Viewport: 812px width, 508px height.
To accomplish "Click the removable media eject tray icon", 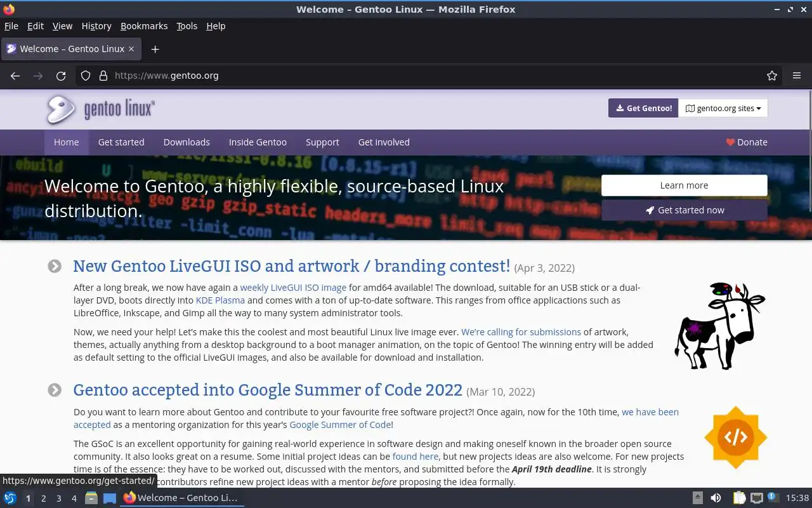I will [697, 498].
